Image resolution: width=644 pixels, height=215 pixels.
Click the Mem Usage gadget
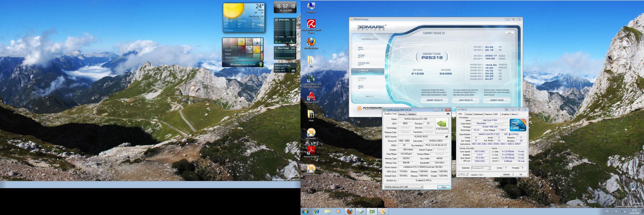click(285, 53)
